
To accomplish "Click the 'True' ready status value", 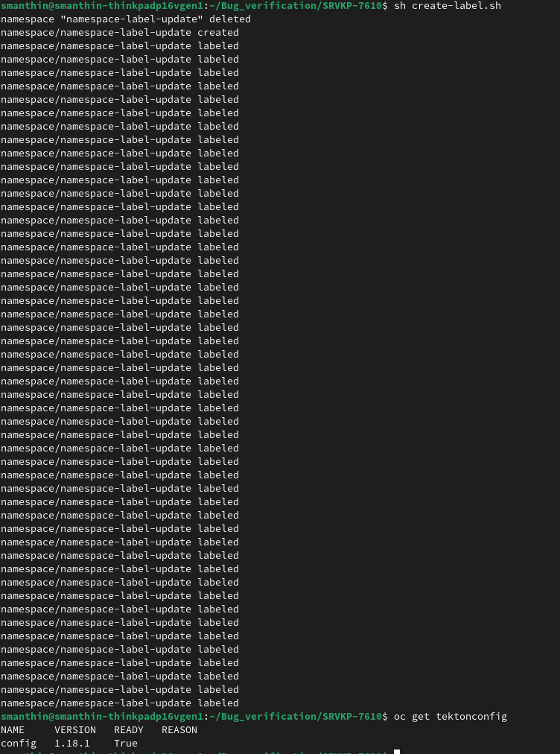I will [x=125, y=744].
